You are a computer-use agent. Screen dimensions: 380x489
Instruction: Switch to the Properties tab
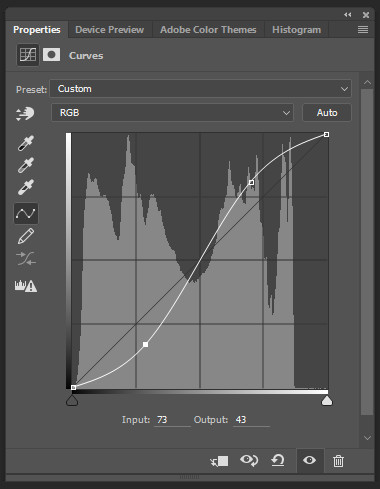click(37, 30)
